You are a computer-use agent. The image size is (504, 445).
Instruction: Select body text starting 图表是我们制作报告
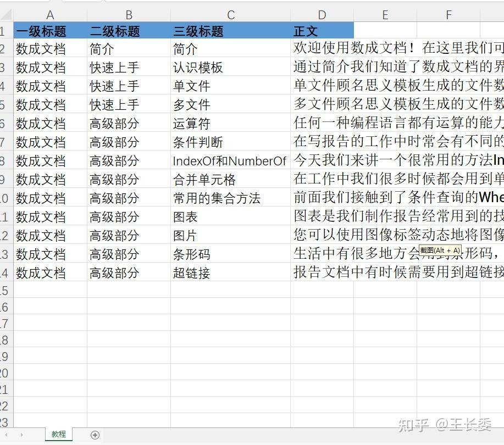pyautogui.click(x=397, y=215)
